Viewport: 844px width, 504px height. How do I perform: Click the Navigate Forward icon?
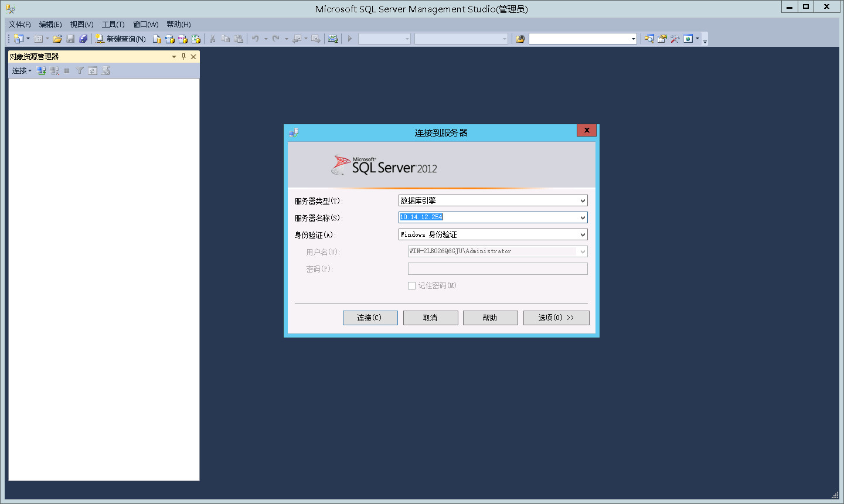[316, 39]
